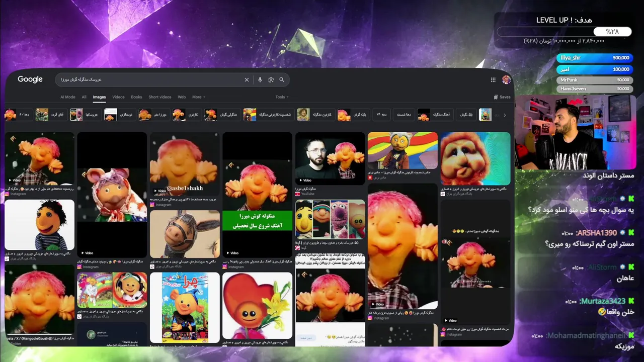Viewport: 644px width, 362px height.
Task: Open Saves collection
Action: (x=502, y=97)
